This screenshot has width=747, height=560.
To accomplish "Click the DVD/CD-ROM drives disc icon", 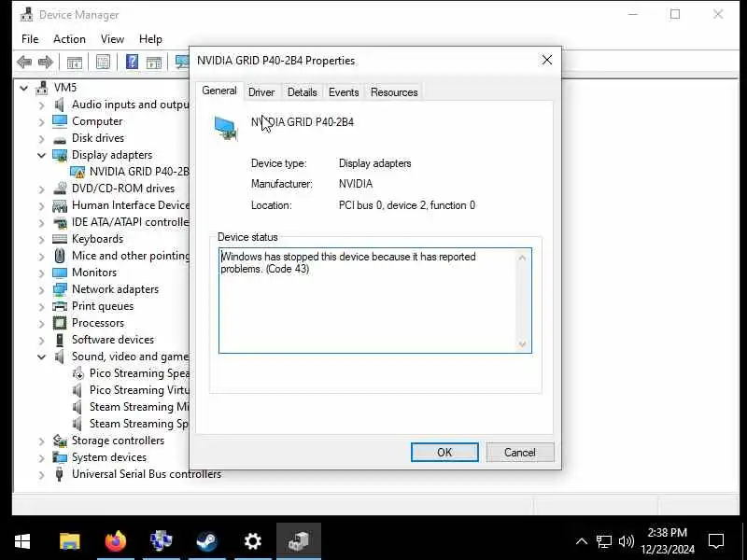I will 60,189.
